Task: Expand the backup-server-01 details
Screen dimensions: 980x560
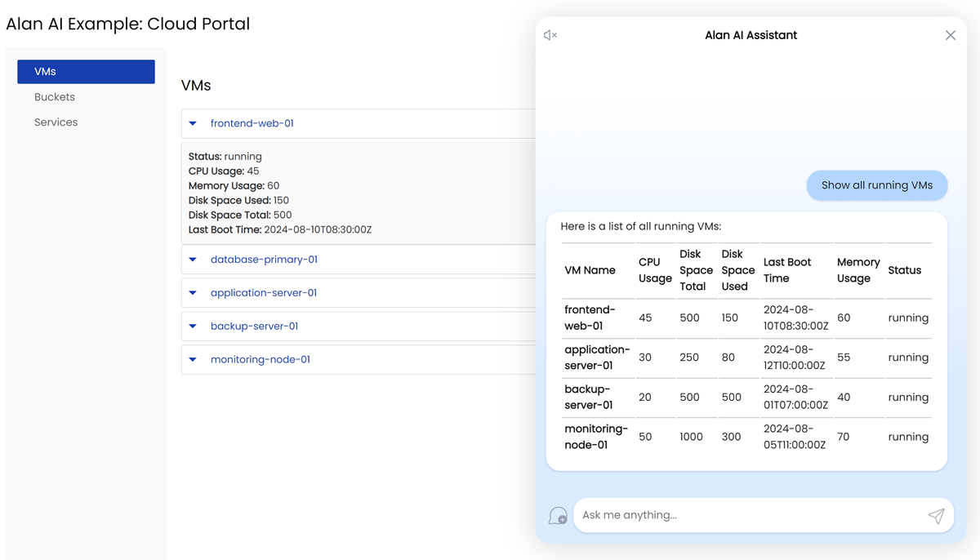Action: [193, 326]
